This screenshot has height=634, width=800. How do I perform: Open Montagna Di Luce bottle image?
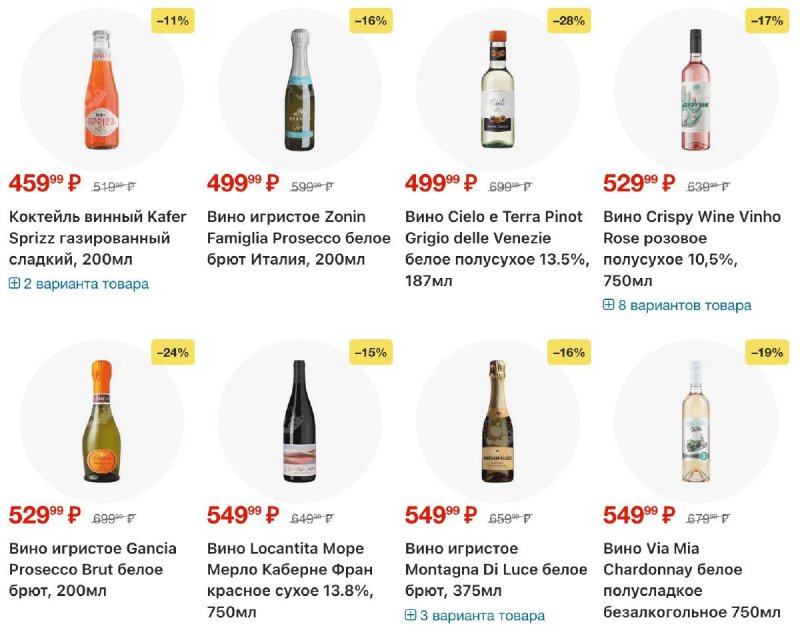click(497, 420)
